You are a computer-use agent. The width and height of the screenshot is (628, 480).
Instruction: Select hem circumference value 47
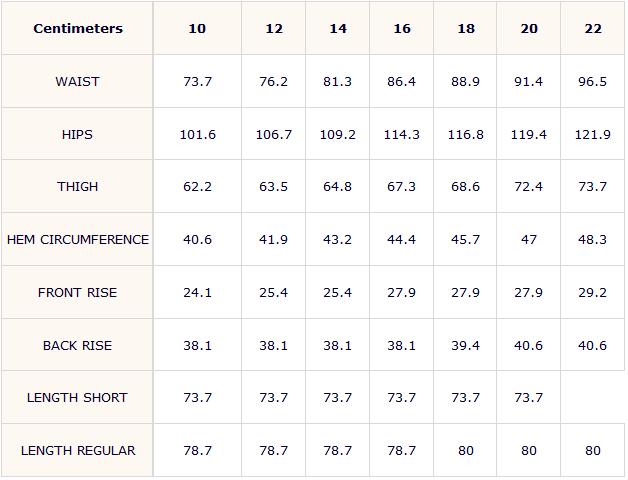pos(529,239)
